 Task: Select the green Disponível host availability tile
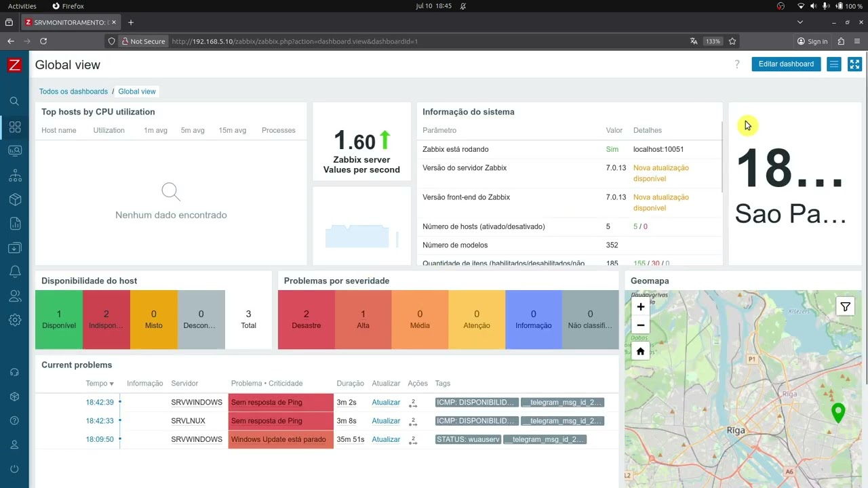59,320
